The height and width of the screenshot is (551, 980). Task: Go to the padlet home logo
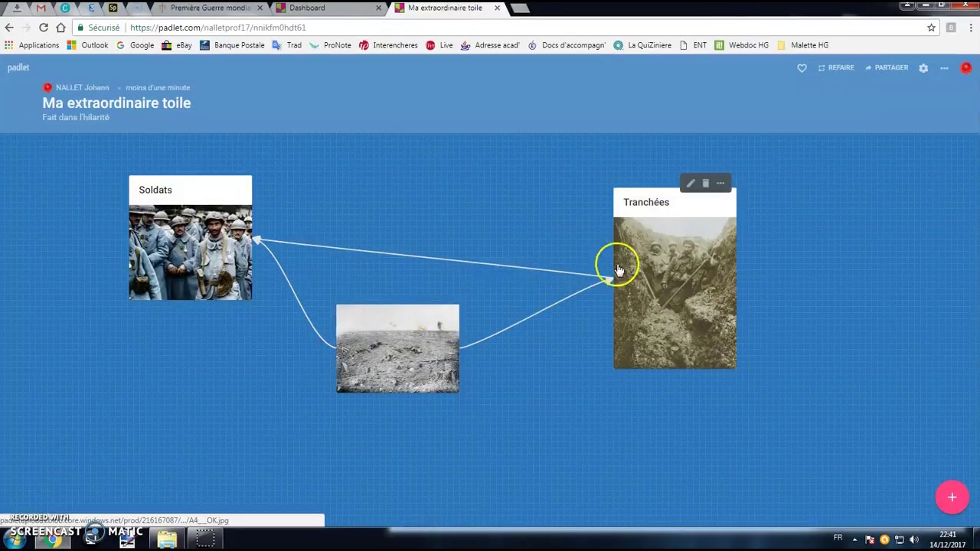click(x=18, y=67)
